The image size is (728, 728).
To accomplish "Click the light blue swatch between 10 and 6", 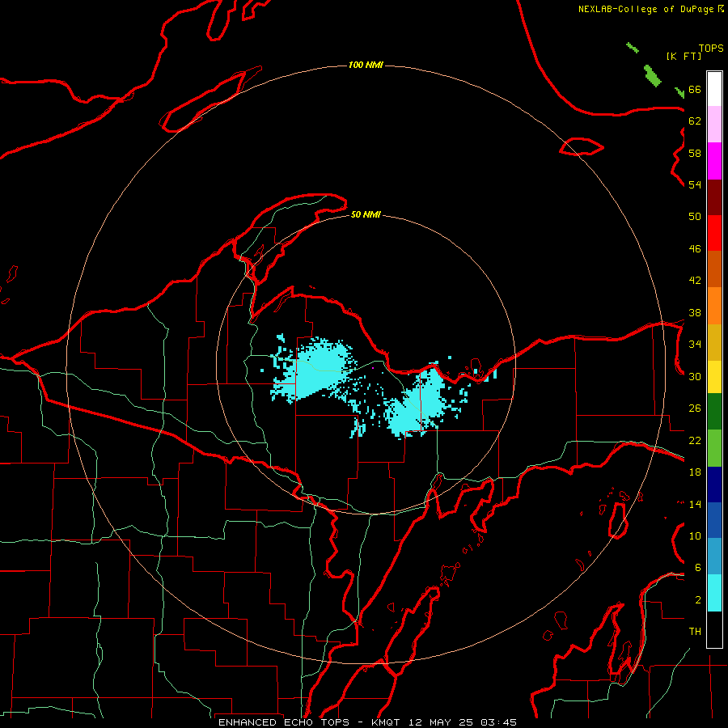I will pos(714,556).
